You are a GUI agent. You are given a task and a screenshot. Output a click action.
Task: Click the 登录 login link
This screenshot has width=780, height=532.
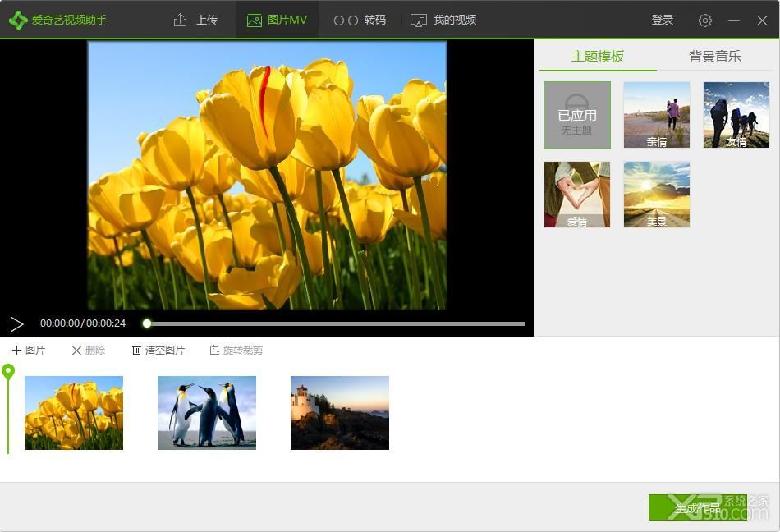click(662, 20)
